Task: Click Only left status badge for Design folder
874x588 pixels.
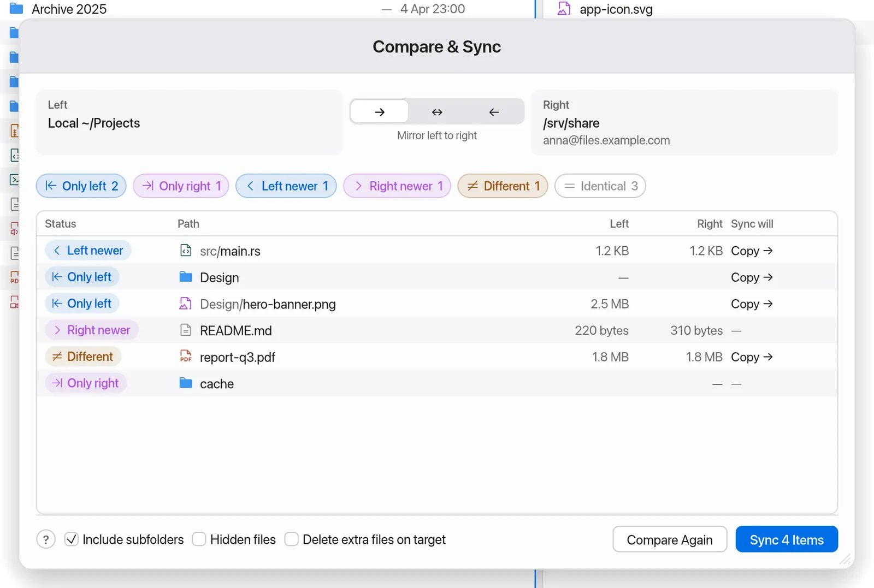Action: pyautogui.click(x=82, y=277)
